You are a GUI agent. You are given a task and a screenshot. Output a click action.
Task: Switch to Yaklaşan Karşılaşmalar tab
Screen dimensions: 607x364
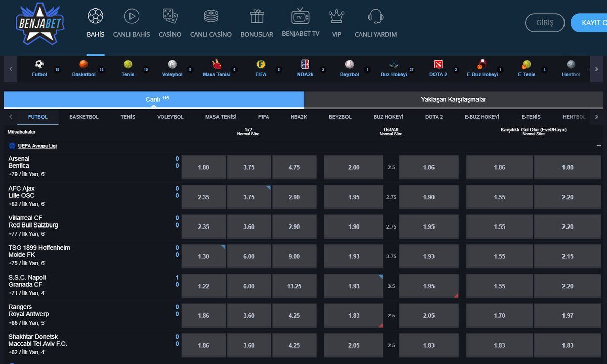click(x=454, y=100)
